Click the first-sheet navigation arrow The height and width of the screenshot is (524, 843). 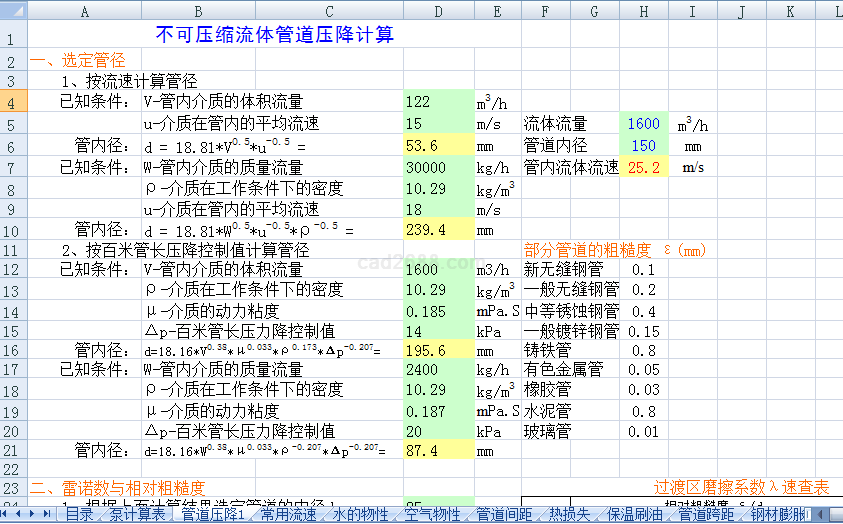[8, 514]
